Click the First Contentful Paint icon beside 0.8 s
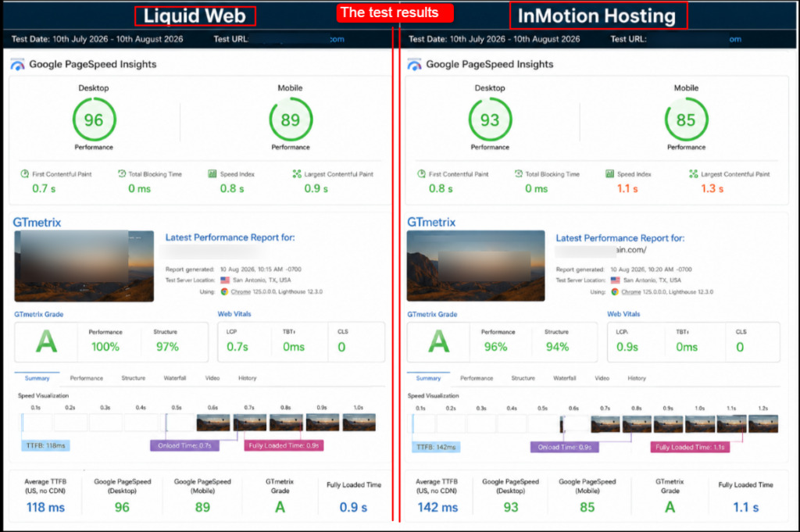This screenshot has width=800, height=532. click(x=421, y=174)
